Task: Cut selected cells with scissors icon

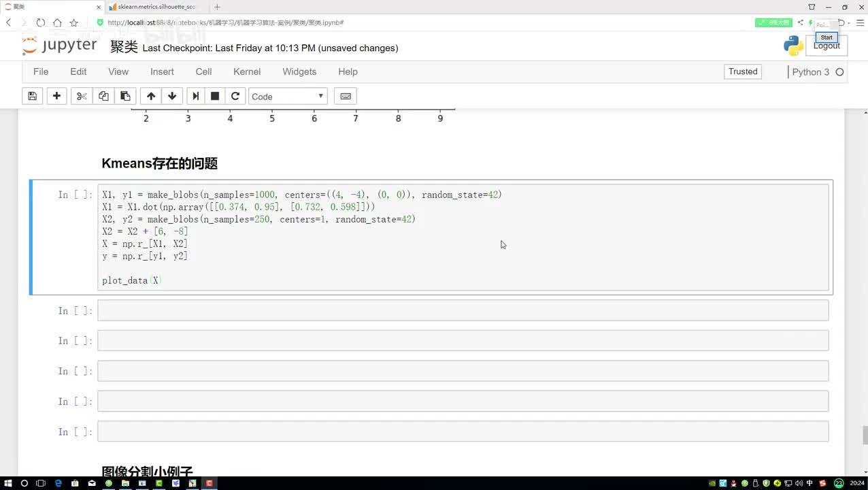Action: pyautogui.click(x=82, y=96)
